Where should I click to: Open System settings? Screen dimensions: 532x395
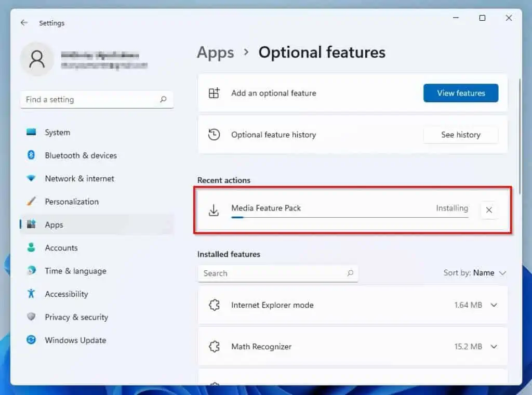97,132
